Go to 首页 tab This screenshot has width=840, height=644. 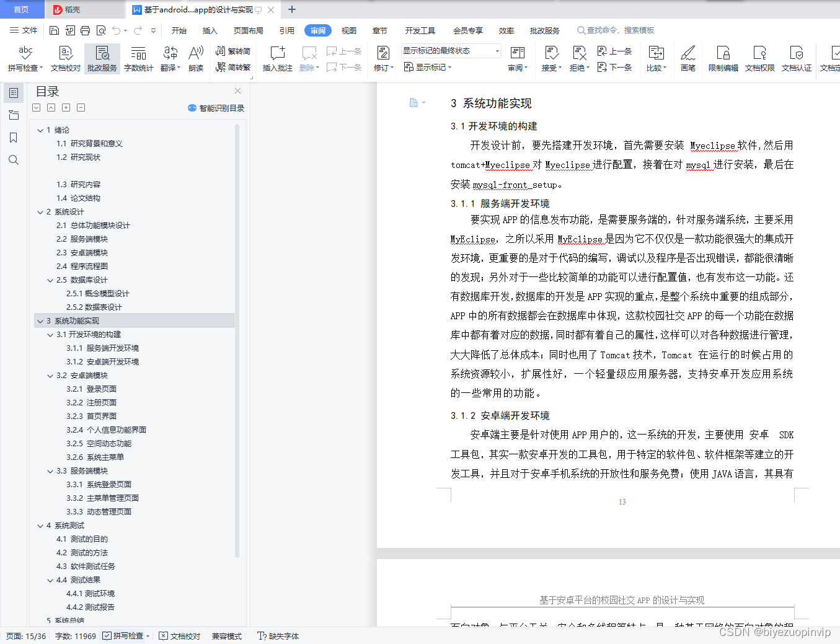click(x=22, y=9)
